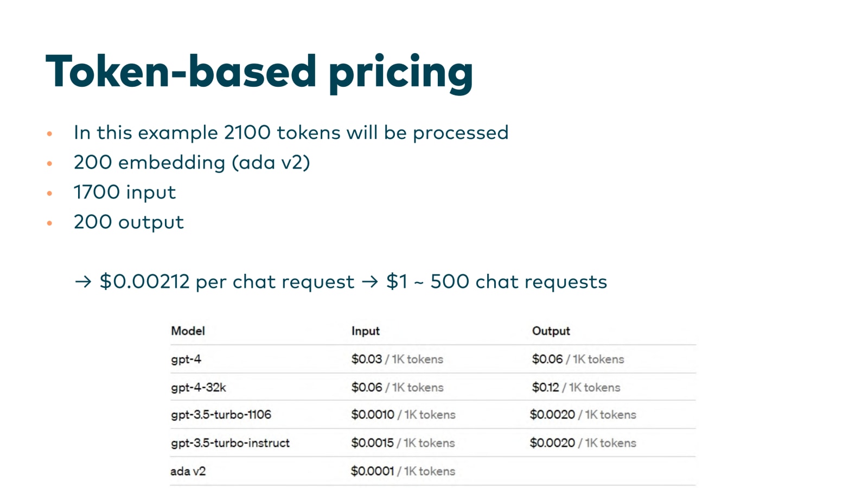Click the 200 output bullet text
Viewport: 868px width, 488px height.
(x=129, y=222)
